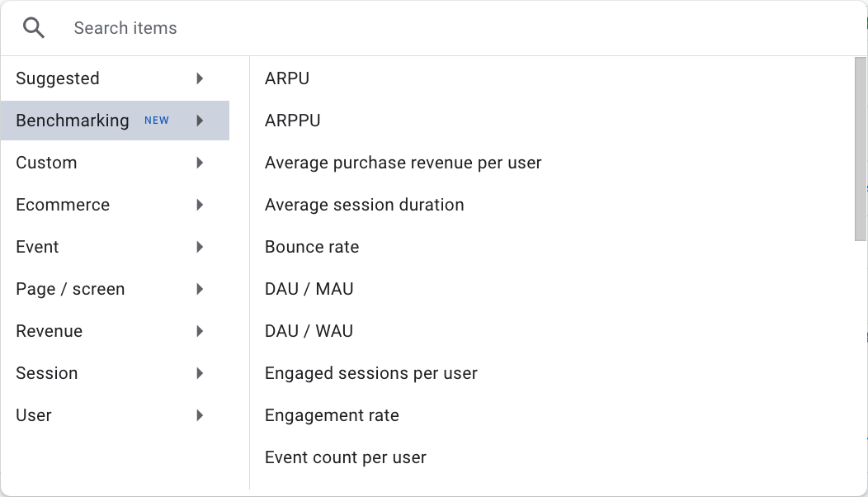Click the magnifying glass search icon
This screenshot has width=868, height=497.
[34, 28]
